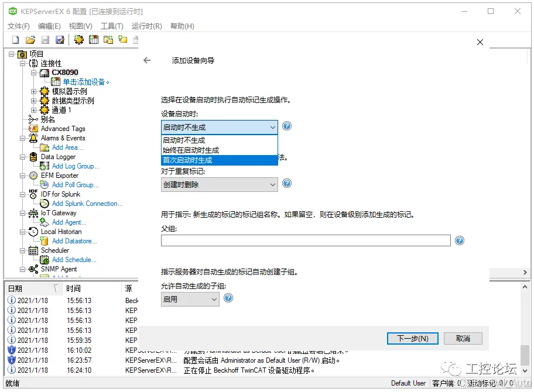The height and width of the screenshot is (392, 534).
Task: Click the New Tag Group toolbar icon
Action: click(x=108, y=40)
